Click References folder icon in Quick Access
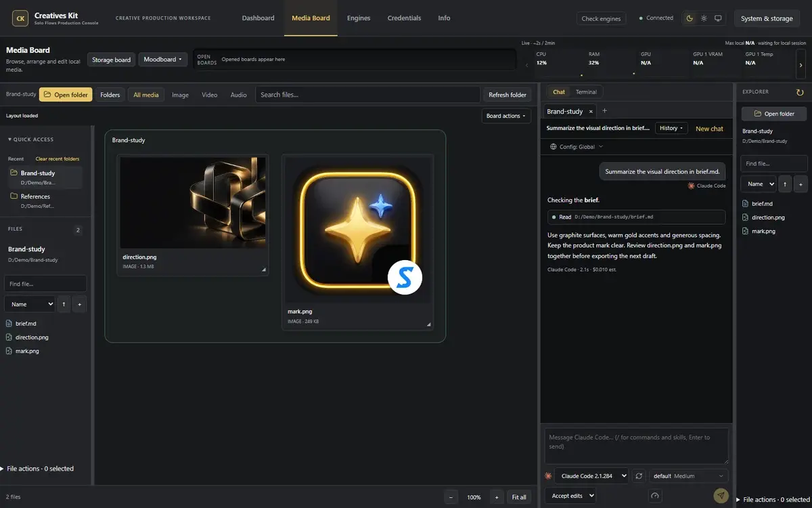This screenshot has width=812, height=508. (14, 196)
